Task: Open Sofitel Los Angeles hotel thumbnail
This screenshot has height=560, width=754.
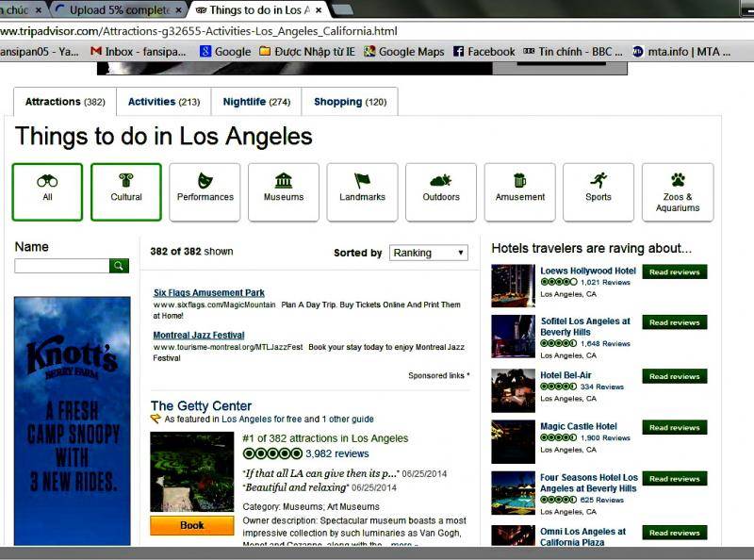Action: pyautogui.click(x=513, y=337)
